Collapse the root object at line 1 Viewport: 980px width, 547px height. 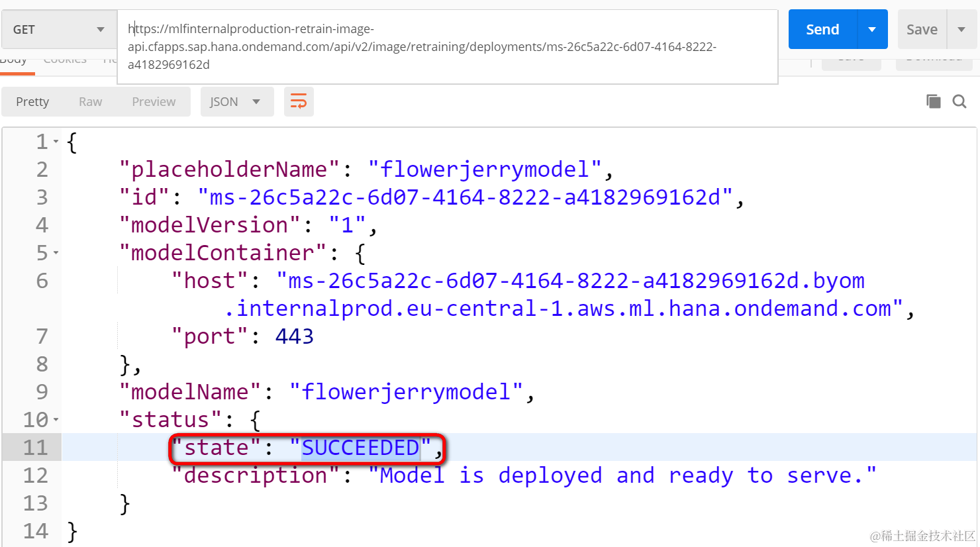tap(56, 142)
